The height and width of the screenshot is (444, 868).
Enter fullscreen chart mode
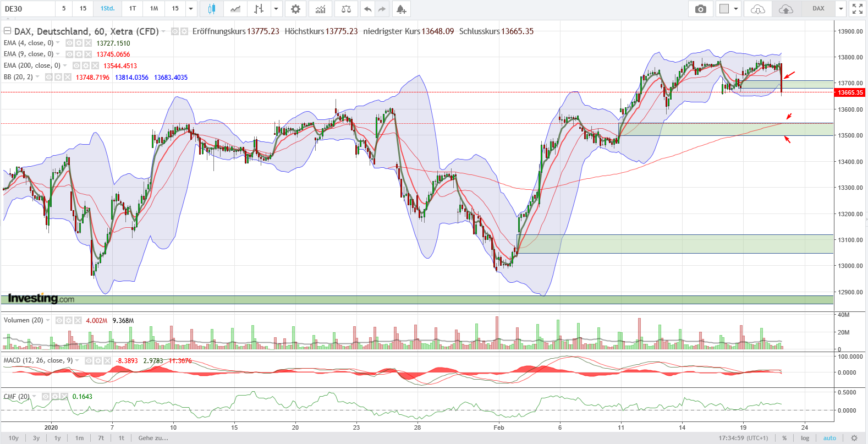pos(858,9)
